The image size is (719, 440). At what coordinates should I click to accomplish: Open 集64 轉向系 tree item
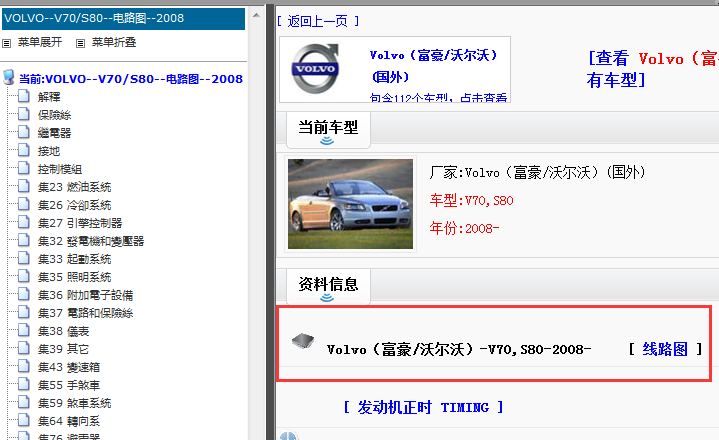pos(69,421)
